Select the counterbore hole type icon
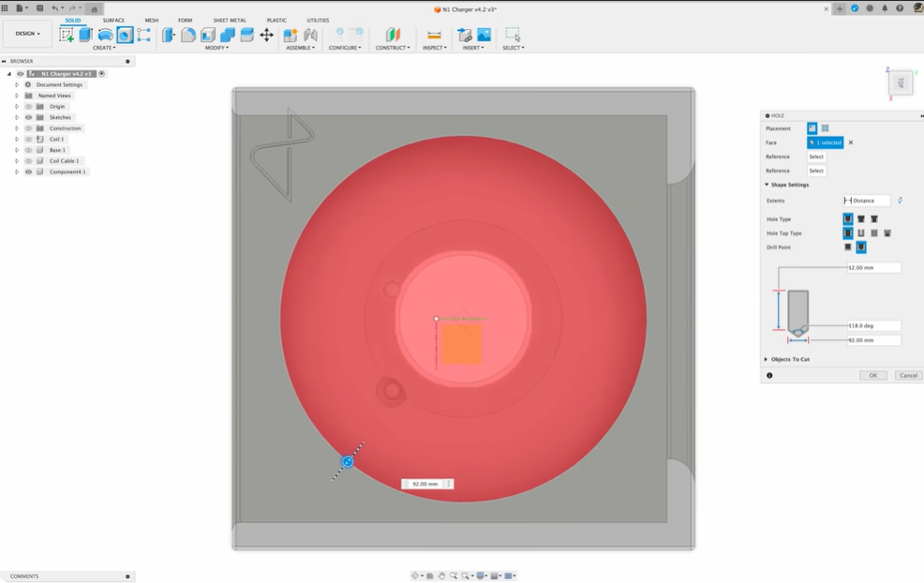The height and width of the screenshot is (583, 924). [861, 219]
